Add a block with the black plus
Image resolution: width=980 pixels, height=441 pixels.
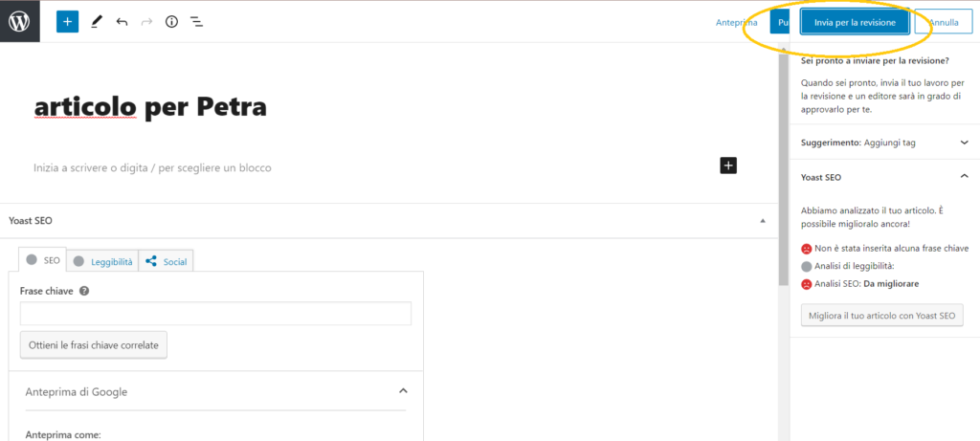tap(728, 165)
